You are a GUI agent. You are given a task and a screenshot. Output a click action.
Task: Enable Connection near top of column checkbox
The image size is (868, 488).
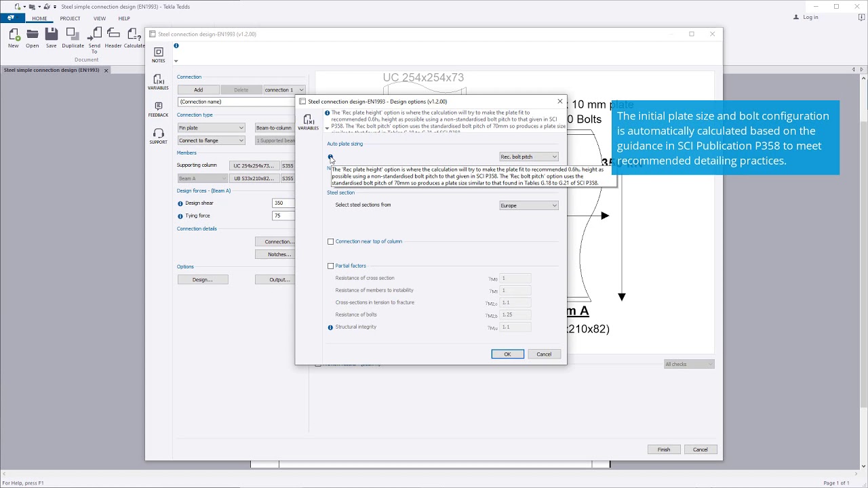click(330, 242)
